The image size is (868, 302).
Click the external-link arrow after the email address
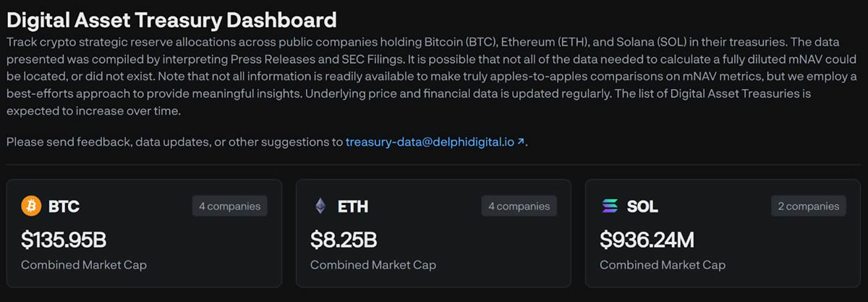point(521,141)
